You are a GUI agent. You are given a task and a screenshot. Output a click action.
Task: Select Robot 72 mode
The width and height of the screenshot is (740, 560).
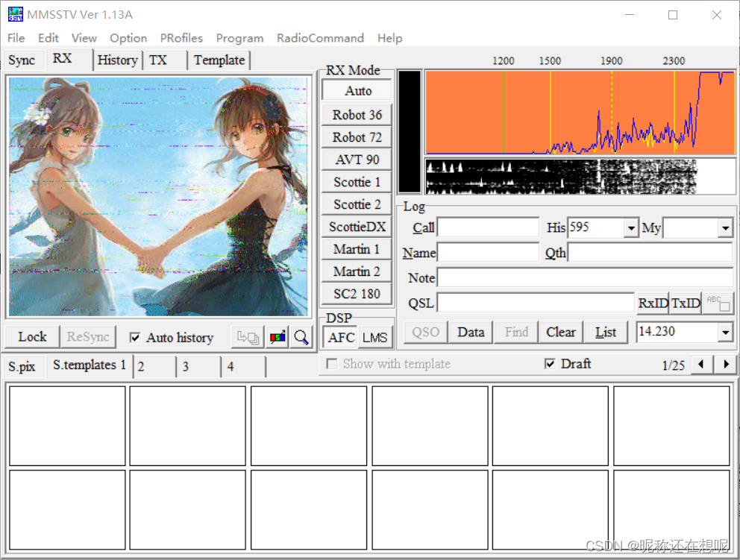point(357,137)
